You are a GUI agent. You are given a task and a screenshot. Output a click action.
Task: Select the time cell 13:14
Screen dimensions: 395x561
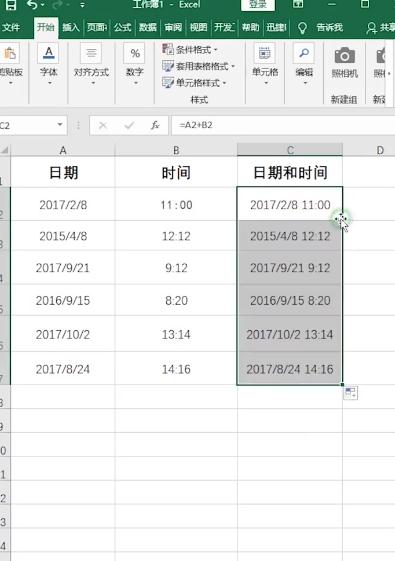click(176, 334)
